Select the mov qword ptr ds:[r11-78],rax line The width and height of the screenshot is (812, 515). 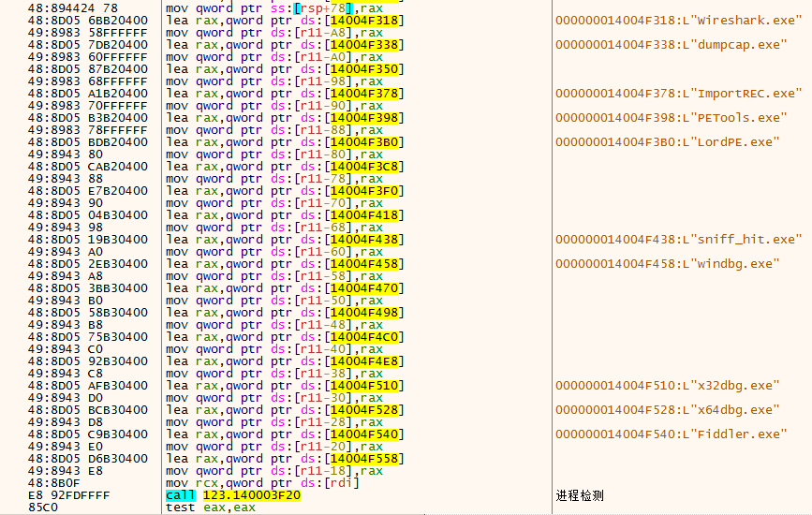pyautogui.click(x=274, y=179)
